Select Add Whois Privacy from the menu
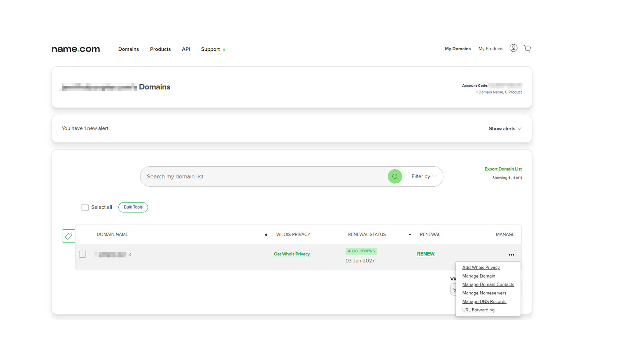 pyautogui.click(x=481, y=267)
